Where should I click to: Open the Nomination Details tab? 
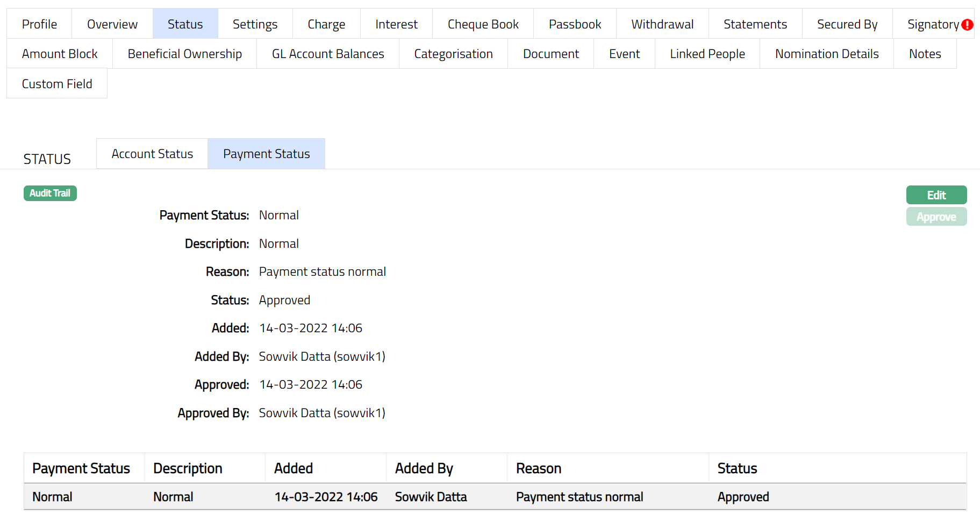826,54
